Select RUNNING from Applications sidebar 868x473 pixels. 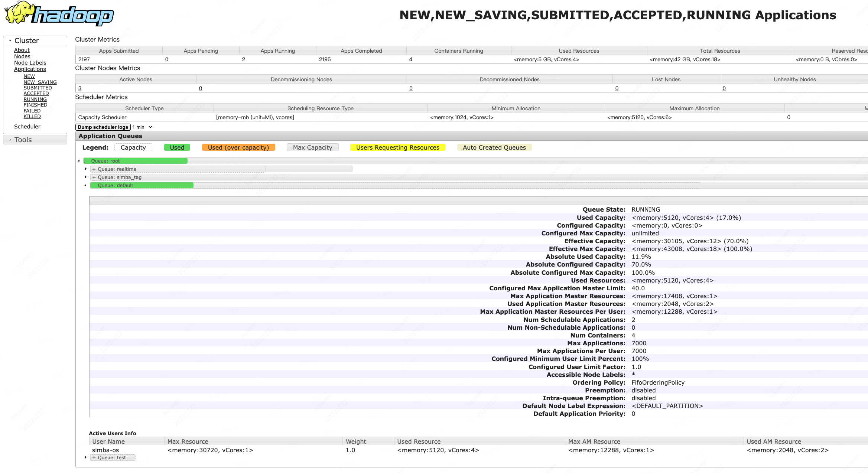click(x=35, y=99)
